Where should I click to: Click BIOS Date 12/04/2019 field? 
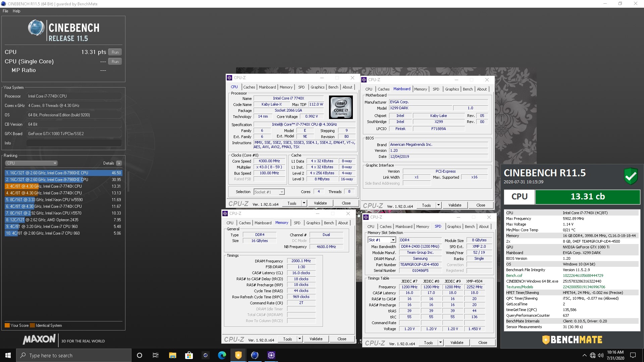pos(438,157)
